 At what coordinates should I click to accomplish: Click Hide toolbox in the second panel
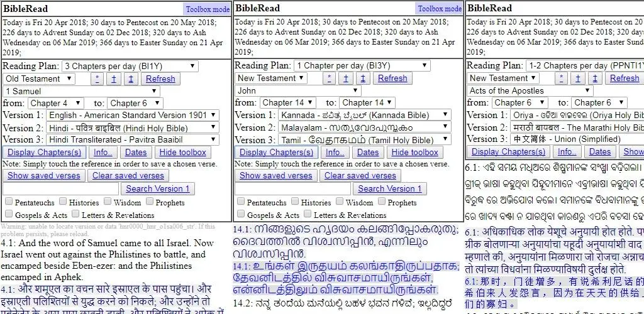(415, 152)
